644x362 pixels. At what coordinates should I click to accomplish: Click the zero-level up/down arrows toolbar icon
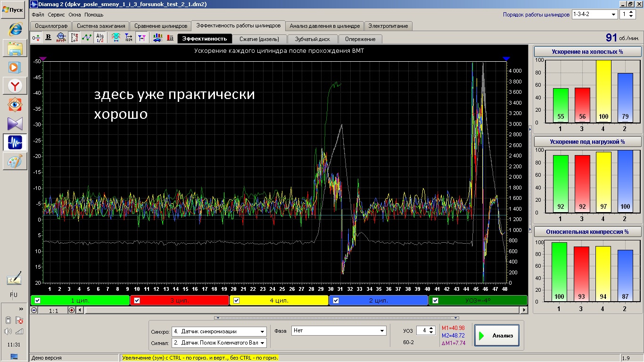coord(36,38)
